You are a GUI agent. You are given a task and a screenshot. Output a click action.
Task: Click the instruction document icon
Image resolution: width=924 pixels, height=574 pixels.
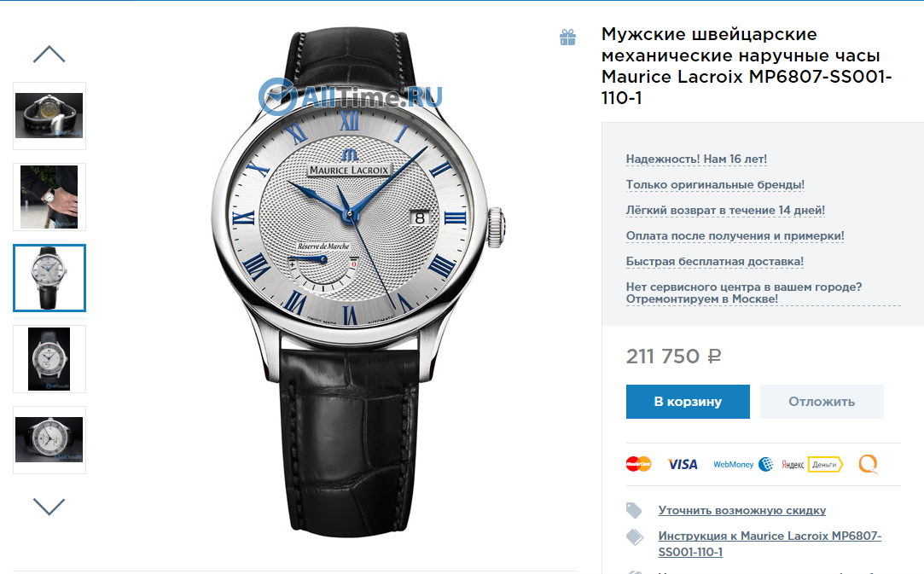click(x=635, y=536)
